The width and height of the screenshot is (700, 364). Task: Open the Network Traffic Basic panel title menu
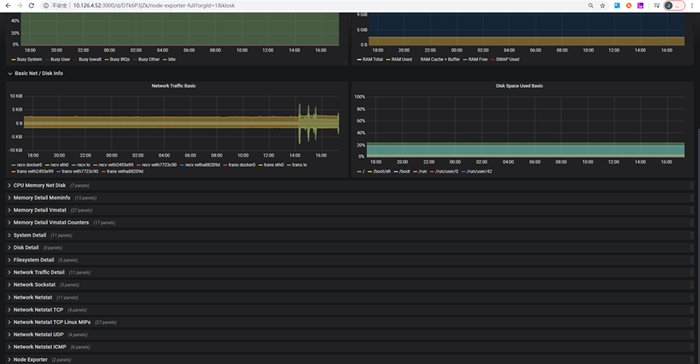pos(174,86)
